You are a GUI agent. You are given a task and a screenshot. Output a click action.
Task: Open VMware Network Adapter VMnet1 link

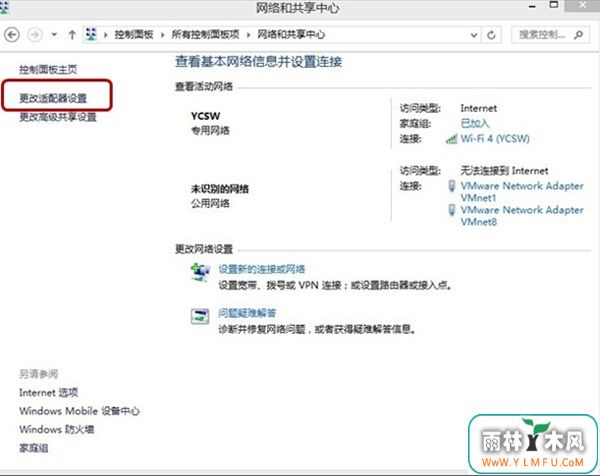[522, 192]
